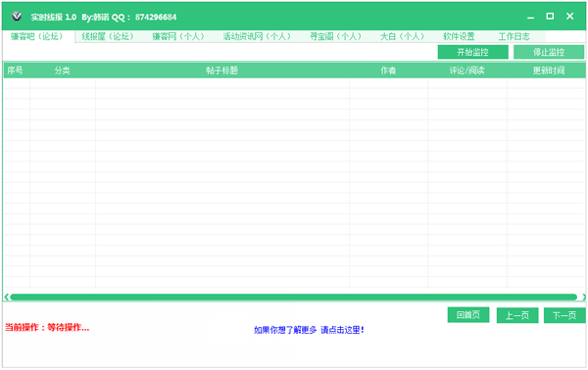Open the 赚客网（个人） tab
The height and width of the screenshot is (370, 588).
178,36
